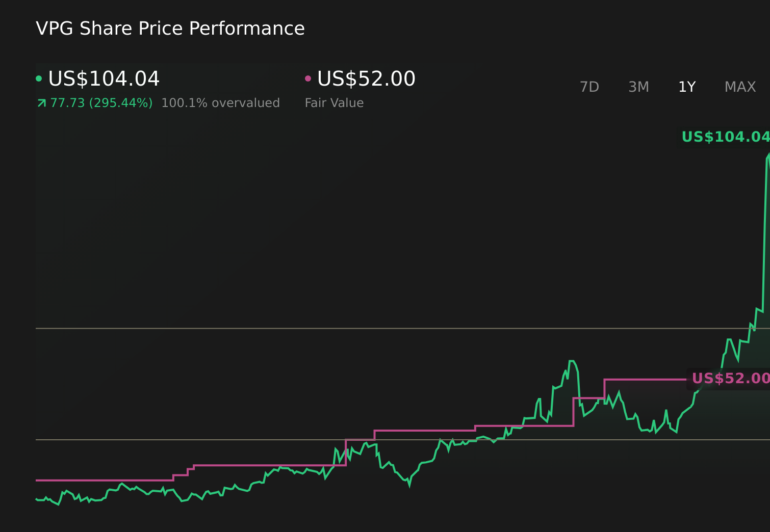Image resolution: width=770 pixels, height=532 pixels.
Task: Switch chart range to 7D
Action: point(589,87)
